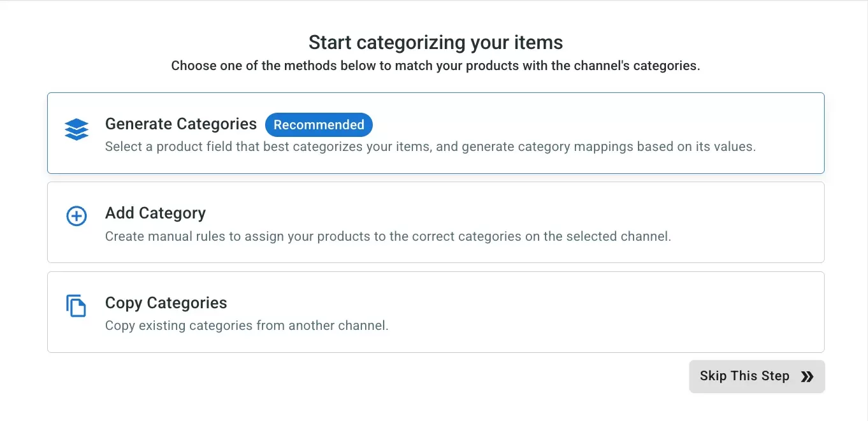The width and height of the screenshot is (868, 421).
Task: Click the Start categorizing your items heading
Action: click(x=435, y=42)
